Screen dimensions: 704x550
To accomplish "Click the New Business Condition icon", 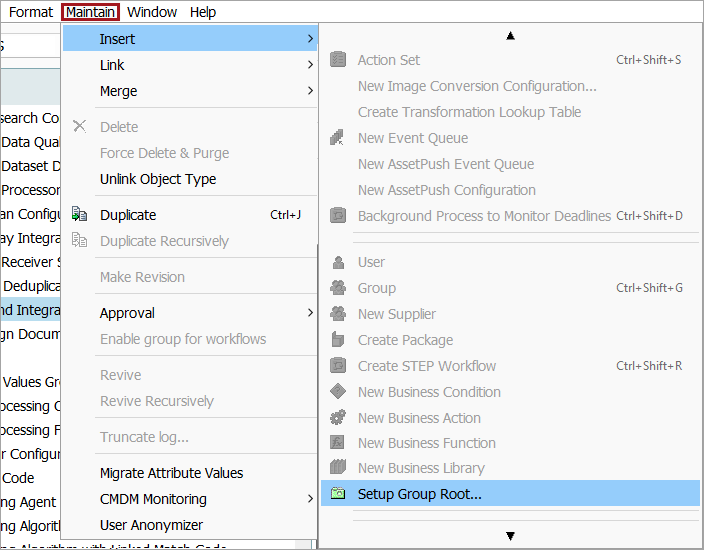I will tap(338, 392).
